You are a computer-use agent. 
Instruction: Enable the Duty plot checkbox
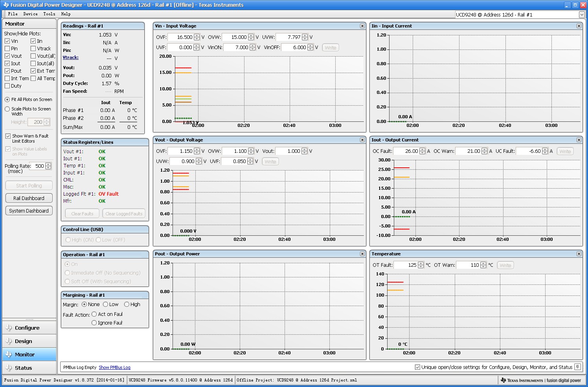[7, 86]
